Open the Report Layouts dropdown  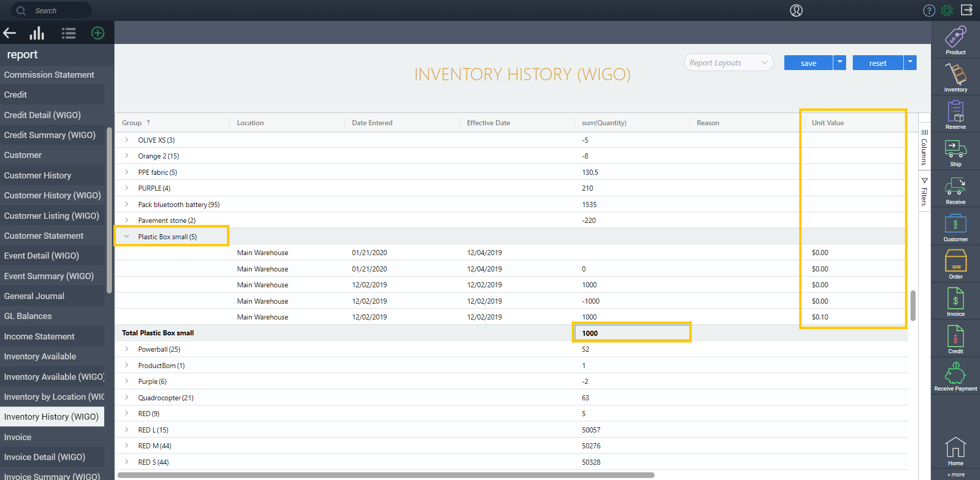728,63
